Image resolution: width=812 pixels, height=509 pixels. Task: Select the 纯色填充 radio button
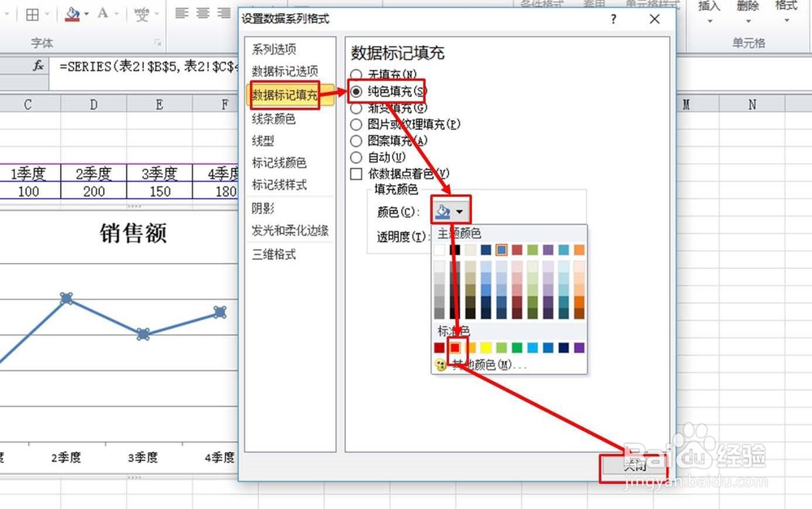tap(356, 92)
